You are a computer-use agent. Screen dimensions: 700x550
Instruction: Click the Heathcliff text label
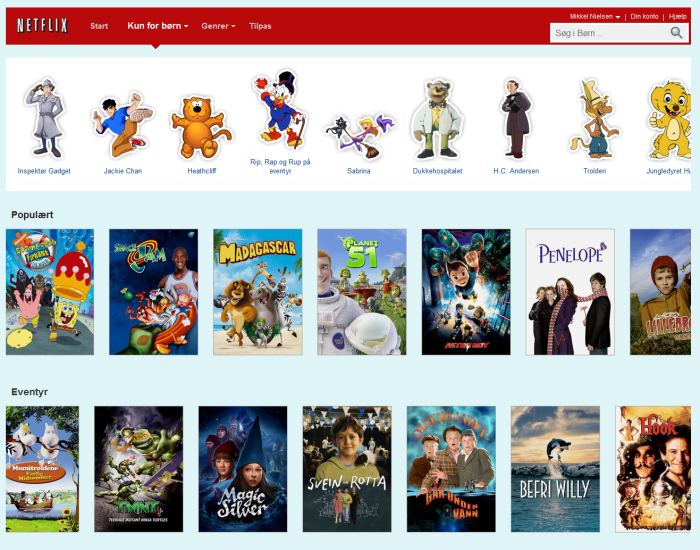(x=202, y=171)
